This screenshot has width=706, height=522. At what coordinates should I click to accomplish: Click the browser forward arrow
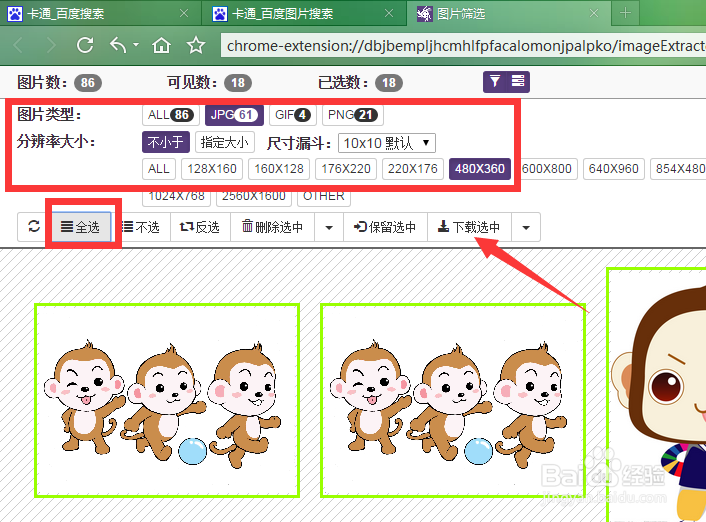51,45
